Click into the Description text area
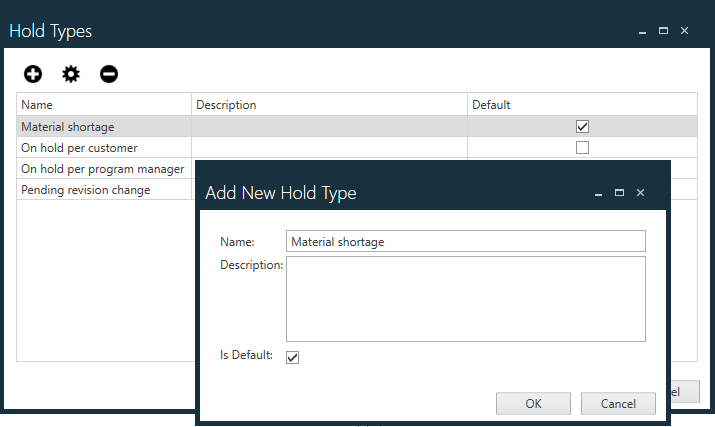The width and height of the screenshot is (715, 427). coord(465,299)
